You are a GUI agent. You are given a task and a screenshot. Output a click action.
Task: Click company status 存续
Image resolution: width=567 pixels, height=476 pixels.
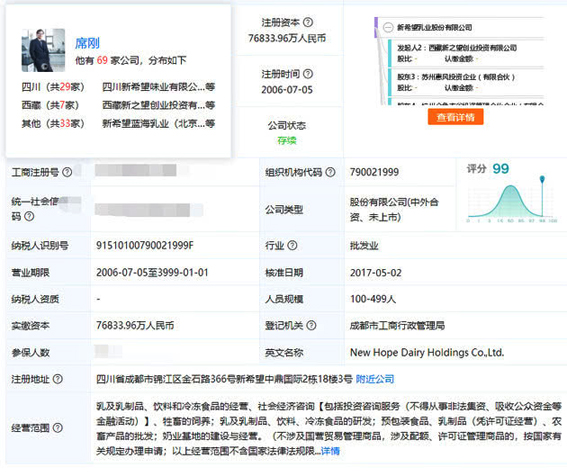pos(287,141)
